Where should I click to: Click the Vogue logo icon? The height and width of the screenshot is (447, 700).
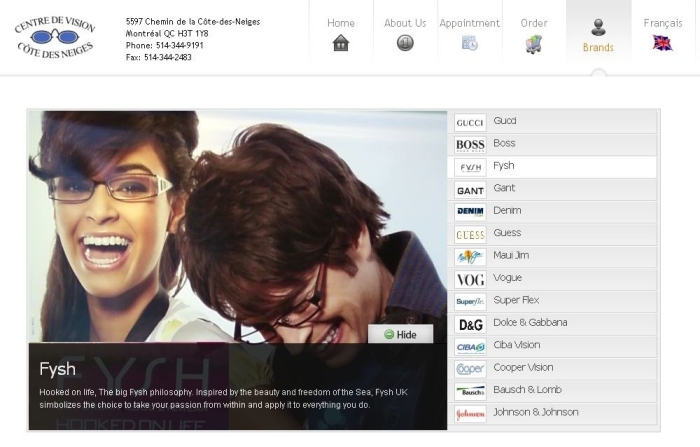pyautogui.click(x=470, y=279)
